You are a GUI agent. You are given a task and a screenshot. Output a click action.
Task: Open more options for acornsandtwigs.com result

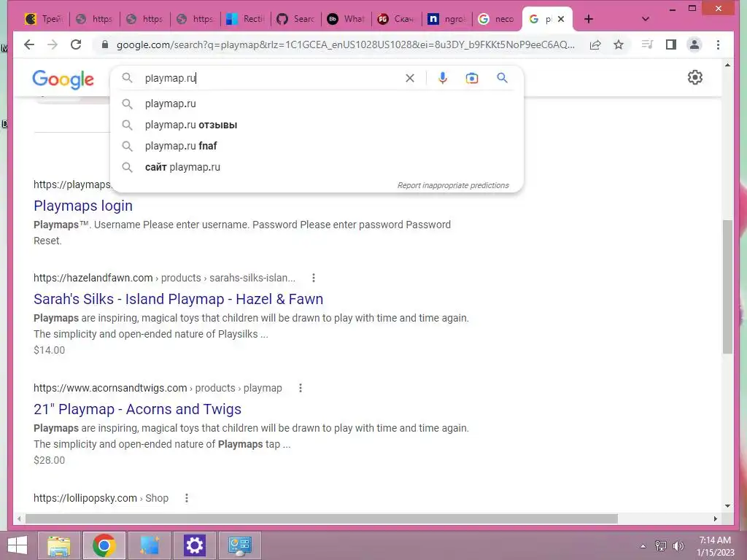tap(300, 388)
